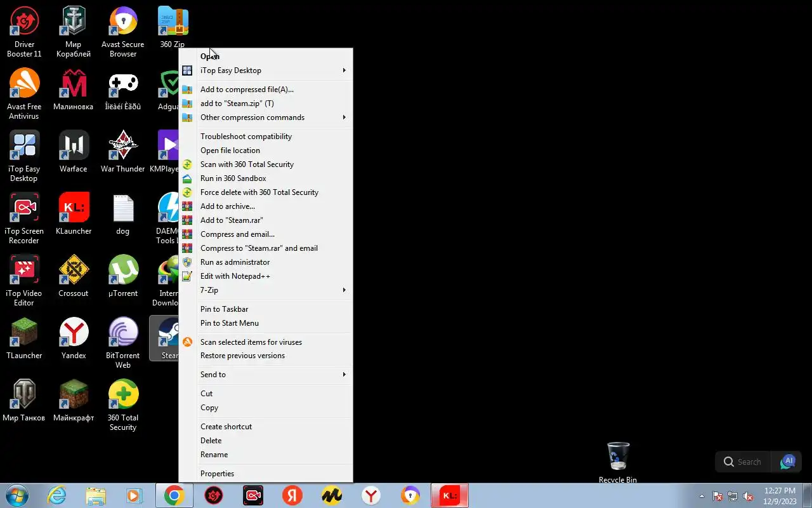
Task: Select Restore previous versions
Action: pyautogui.click(x=266, y=356)
